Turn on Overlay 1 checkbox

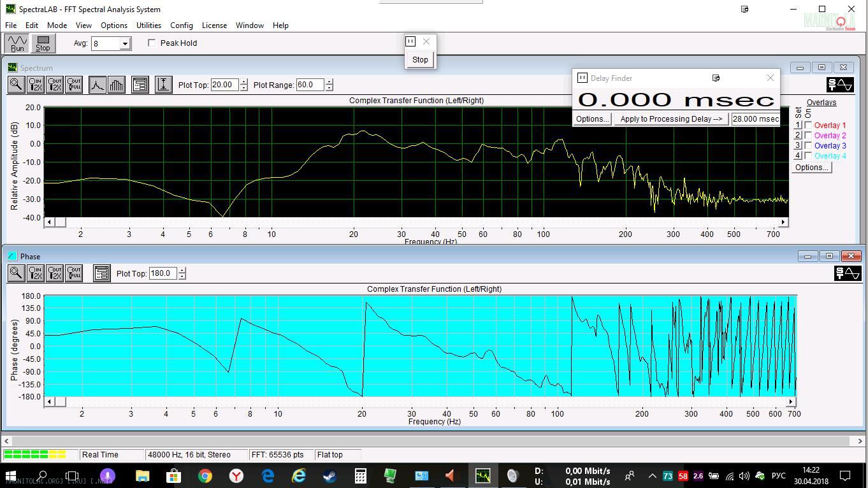(809, 126)
